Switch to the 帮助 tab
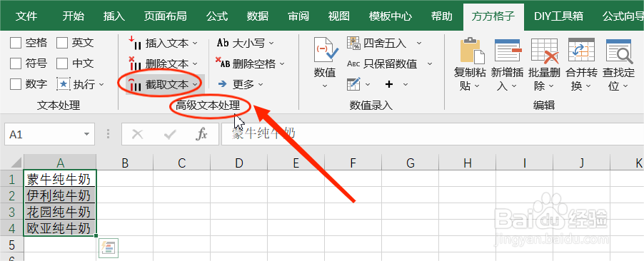Image resolution: width=644 pixels, height=261 pixels. [x=441, y=16]
